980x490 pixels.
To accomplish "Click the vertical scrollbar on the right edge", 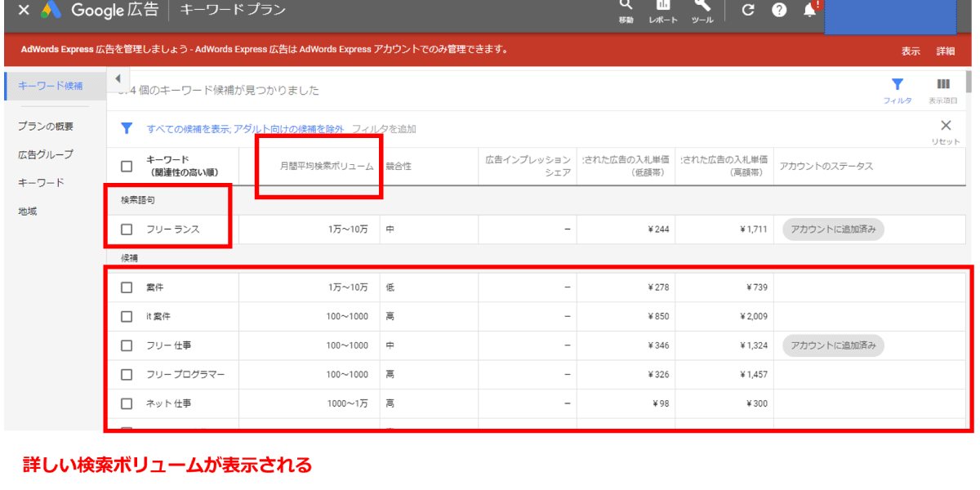I will tap(969, 82).
